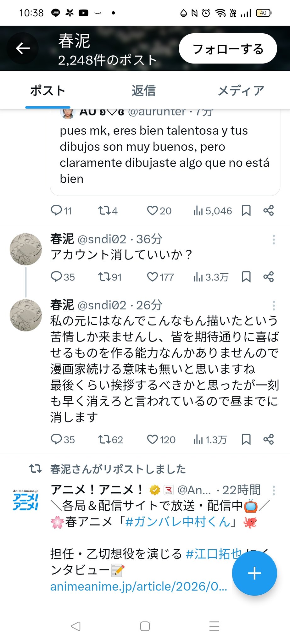Tap the Android home navigation button
Viewport: 290px width, 644px height.
145,626
